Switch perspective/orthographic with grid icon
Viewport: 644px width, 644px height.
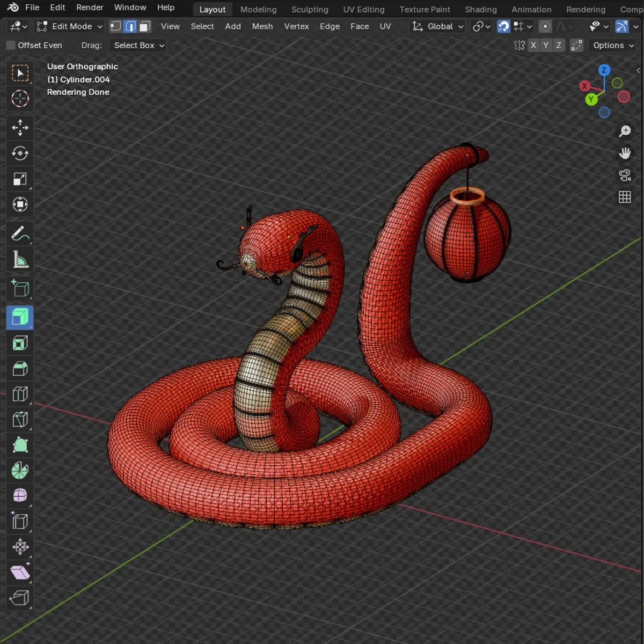(x=625, y=197)
